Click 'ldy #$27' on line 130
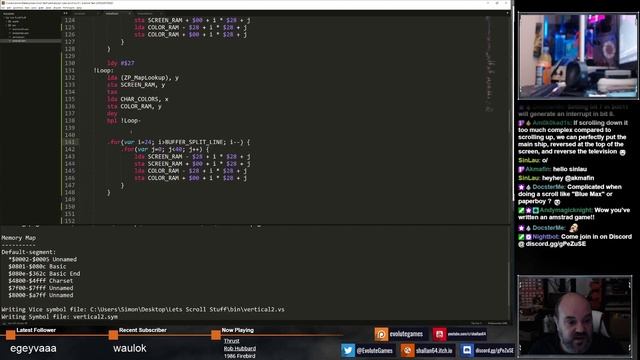This screenshot has height=360, width=640. [121, 63]
